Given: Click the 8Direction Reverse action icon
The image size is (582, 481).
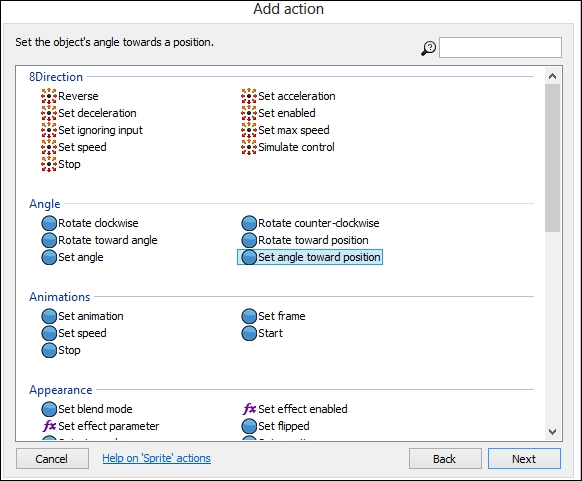Looking at the screenshot, I should pyautogui.click(x=49, y=96).
